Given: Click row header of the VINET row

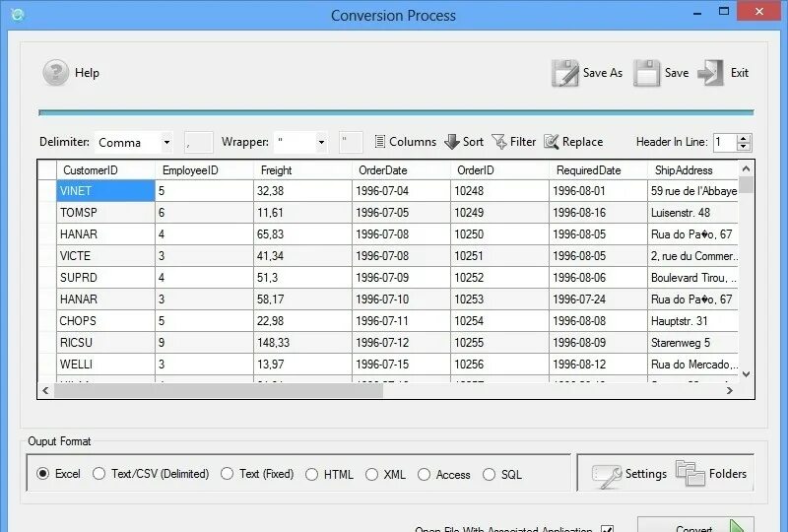Looking at the screenshot, I should pos(47,191).
